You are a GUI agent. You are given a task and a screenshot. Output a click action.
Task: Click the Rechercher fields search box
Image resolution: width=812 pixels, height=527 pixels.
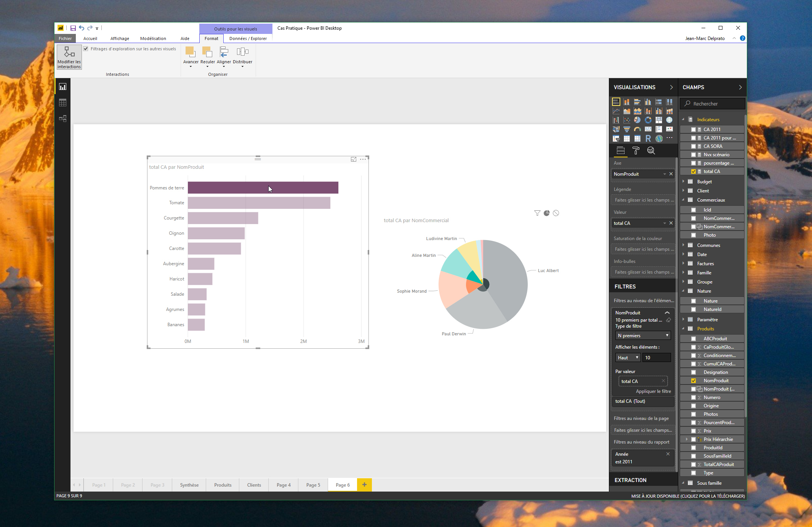coord(713,104)
